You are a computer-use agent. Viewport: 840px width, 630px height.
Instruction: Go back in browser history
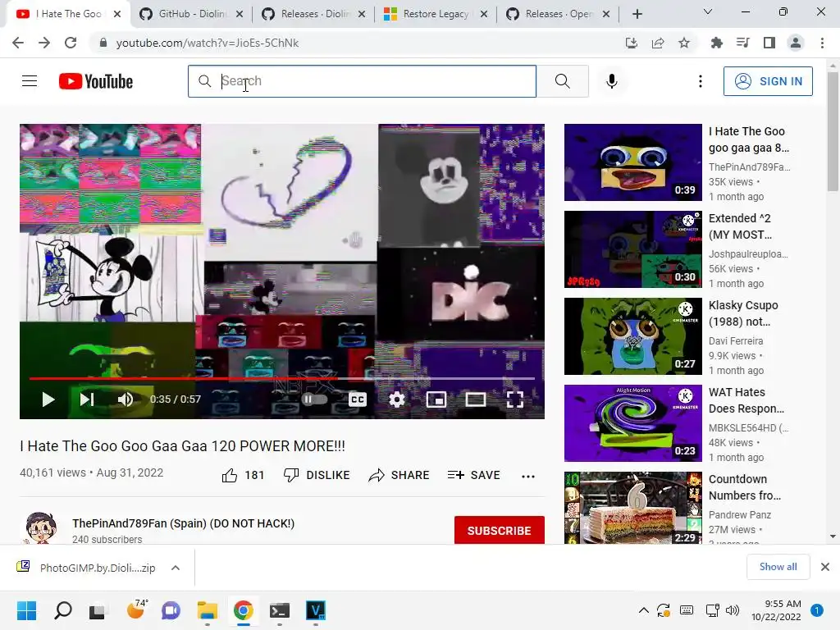click(18, 43)
